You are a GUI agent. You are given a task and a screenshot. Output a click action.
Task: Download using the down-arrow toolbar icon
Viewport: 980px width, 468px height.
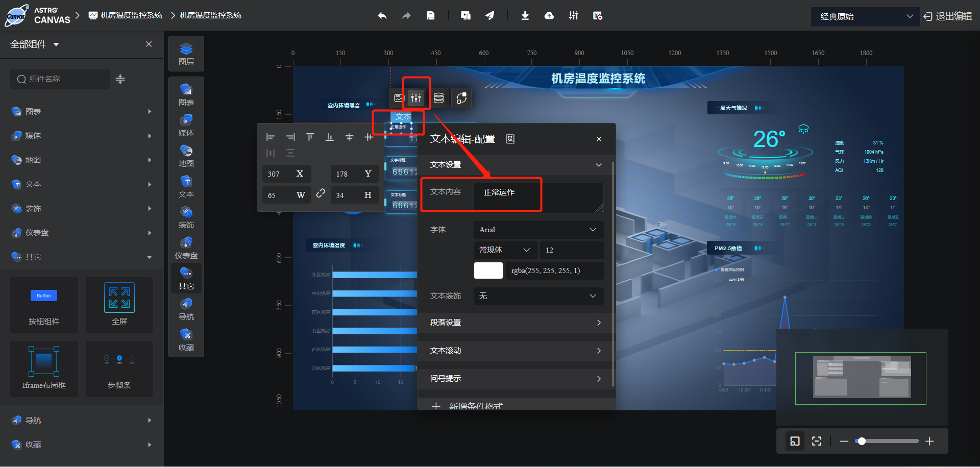click(525, 16)
